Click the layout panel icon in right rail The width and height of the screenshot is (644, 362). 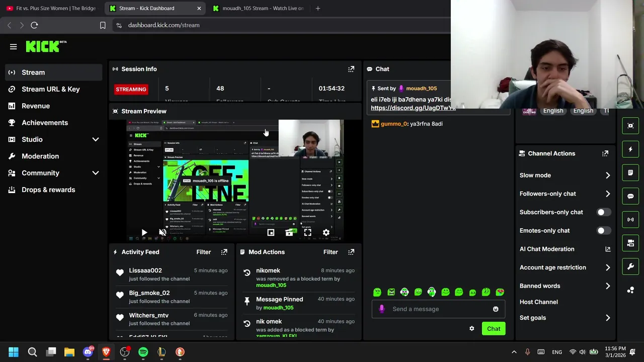630,243
